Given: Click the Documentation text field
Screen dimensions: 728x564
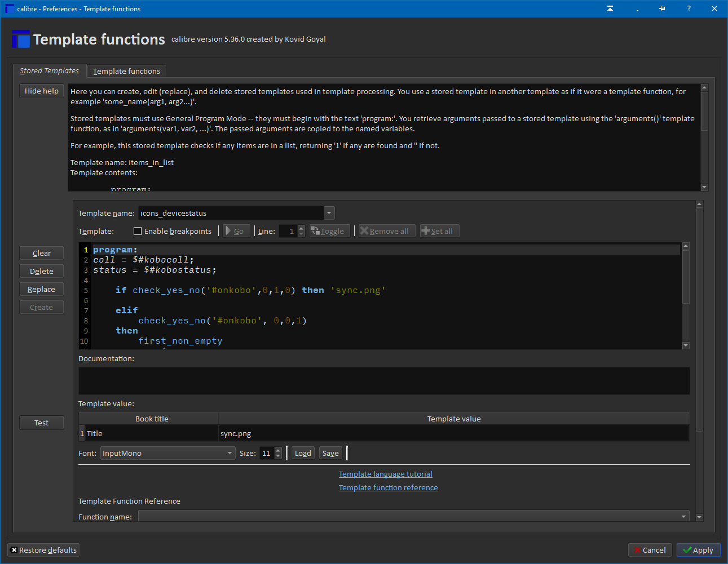Looking at the screenshot, I should pyautogui.click(x=383, y=381).
